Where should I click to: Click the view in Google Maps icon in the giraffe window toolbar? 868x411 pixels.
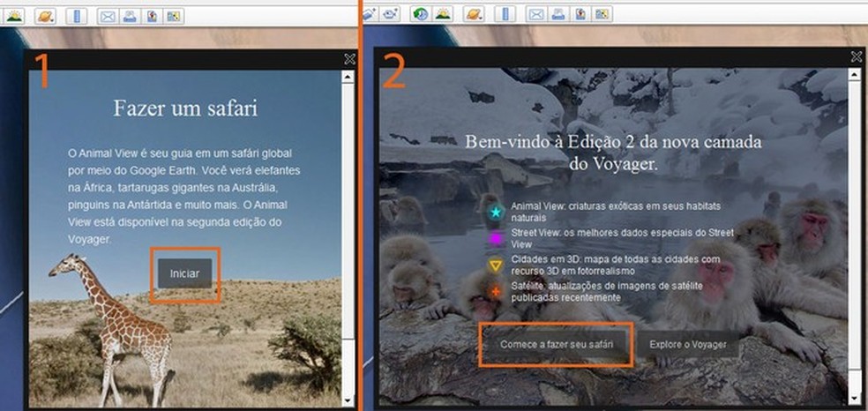pos(174,16)
